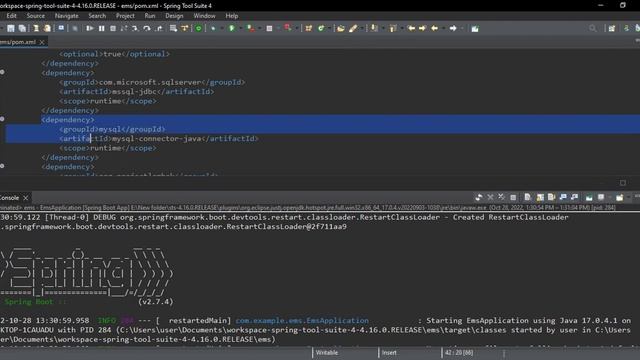Click Remove All Terminated Launches icon
The width and height of the screenshot is (640, 360).
501,198
